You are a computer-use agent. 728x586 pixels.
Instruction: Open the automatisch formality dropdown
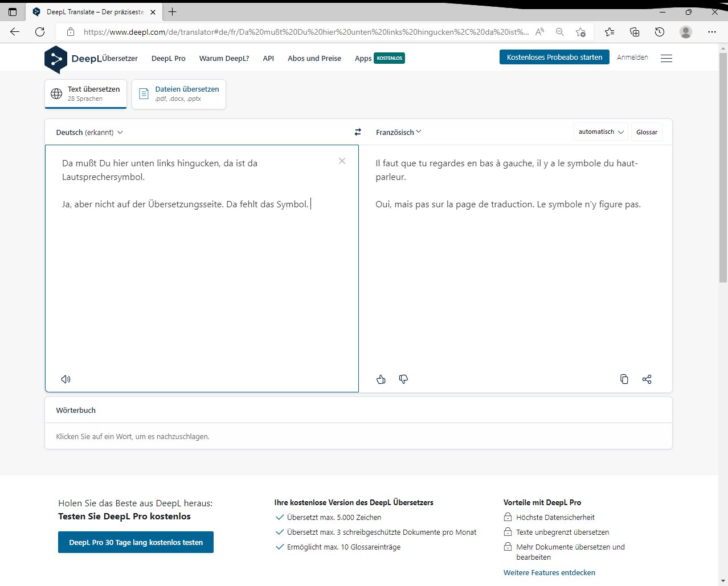601,132
